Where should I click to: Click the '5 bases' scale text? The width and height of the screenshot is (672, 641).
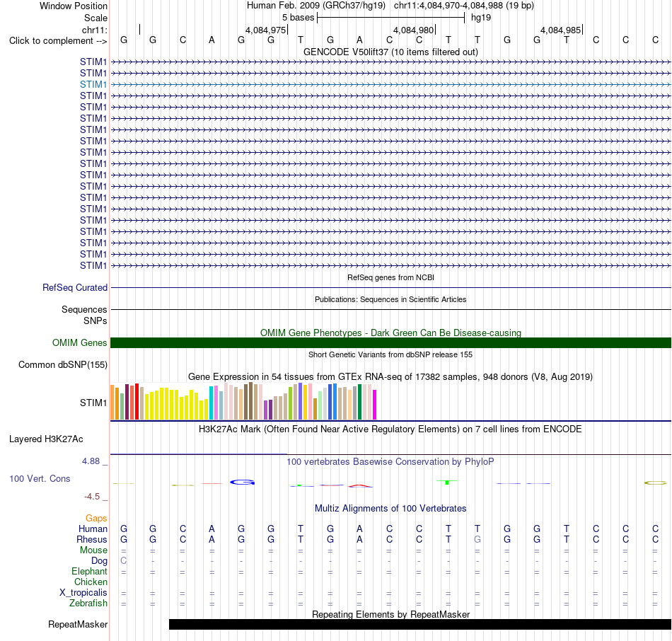pyautogui.click(x=298, y=18)
